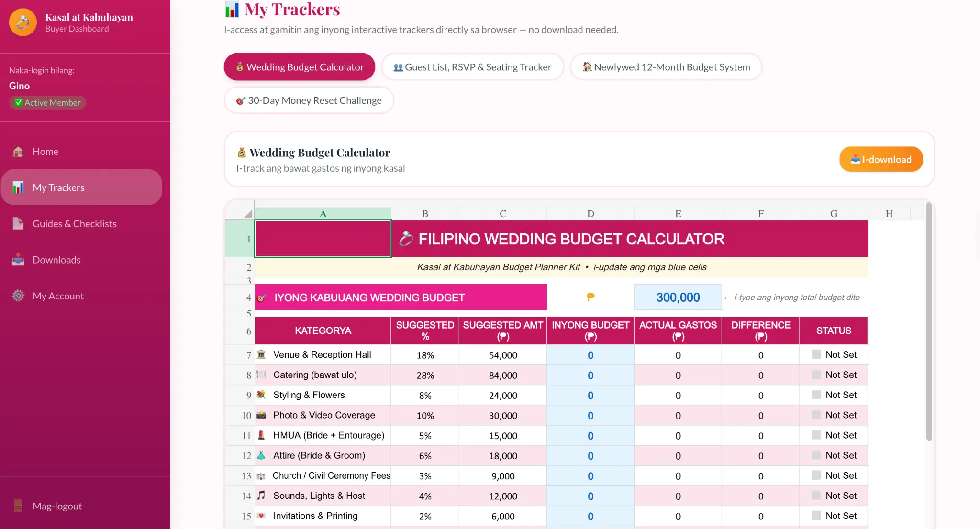The height and width of the screenshot is (529, 980).
Task: Click the selected magenta cell A1
Action: coord(323,239)
